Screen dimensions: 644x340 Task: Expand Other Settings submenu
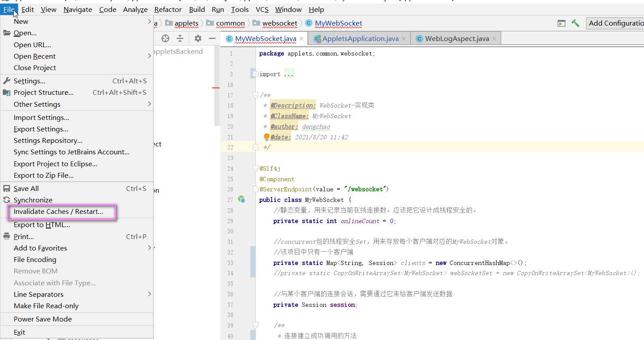tap(77, 104)
